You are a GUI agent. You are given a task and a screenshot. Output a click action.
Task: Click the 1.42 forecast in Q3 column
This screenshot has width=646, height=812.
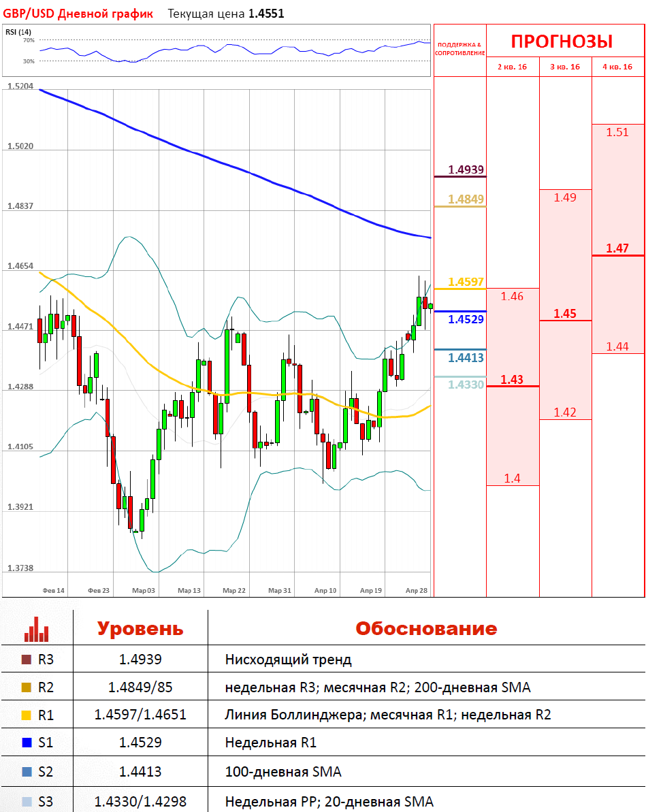tap(565, 412)
